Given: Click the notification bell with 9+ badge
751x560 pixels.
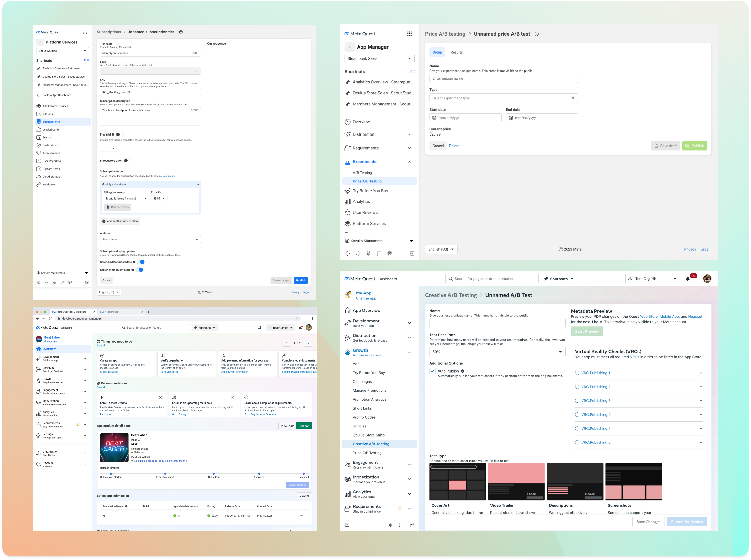Looking at the screenshot, I should coord(688,279).
